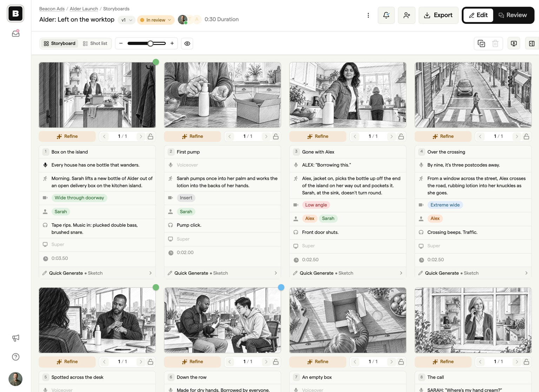Open your profile avatar in the sidebar
The height and width of the screenshot is (392, 539).
coord(15,379)
